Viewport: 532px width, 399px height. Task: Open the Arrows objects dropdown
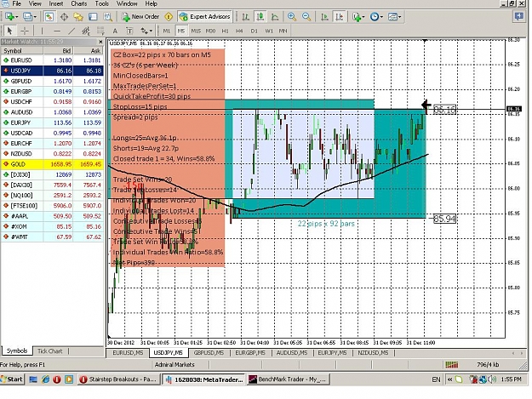146,31
